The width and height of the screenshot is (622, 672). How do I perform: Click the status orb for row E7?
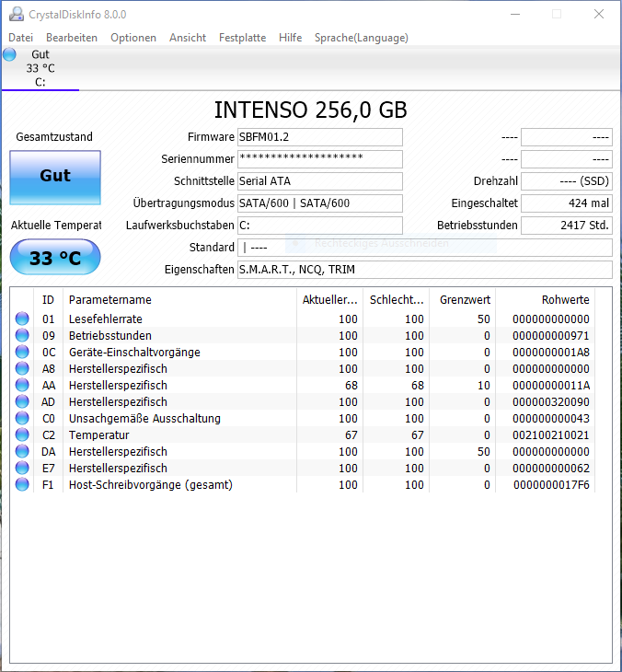[22, 468]
